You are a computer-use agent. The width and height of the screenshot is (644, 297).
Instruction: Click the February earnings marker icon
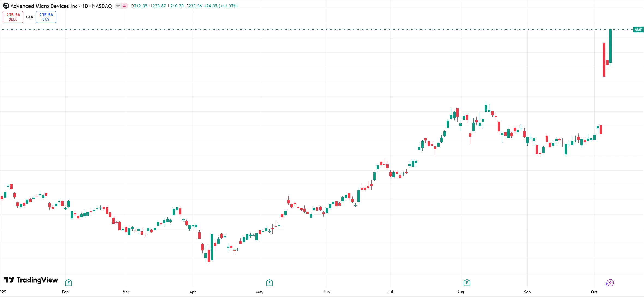click(69, 283)
